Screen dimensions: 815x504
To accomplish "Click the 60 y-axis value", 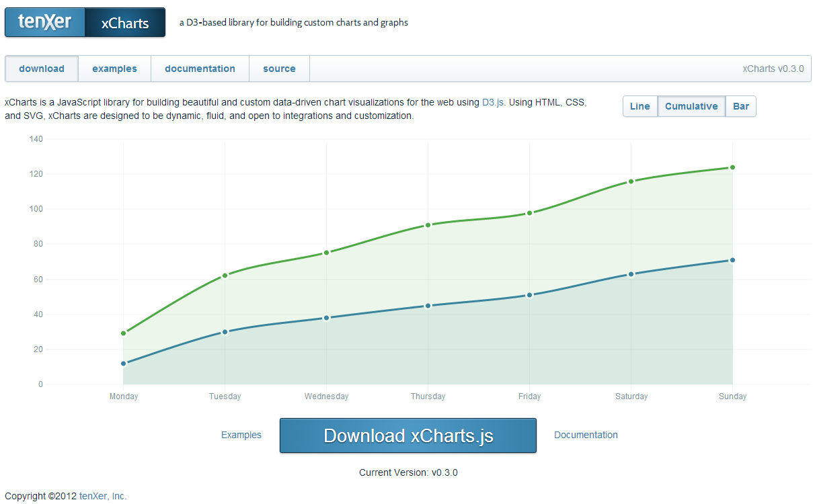I will [x=38, y=280].
